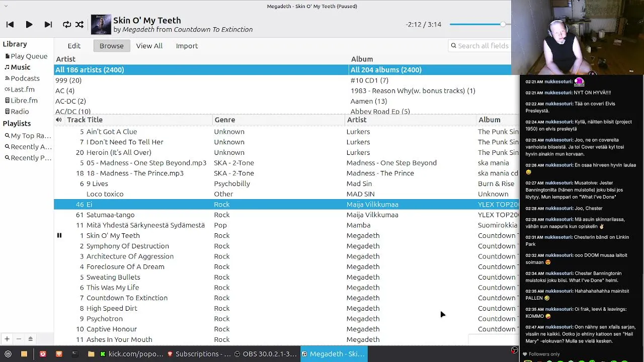Select artist AC (4)

[201, 91]
